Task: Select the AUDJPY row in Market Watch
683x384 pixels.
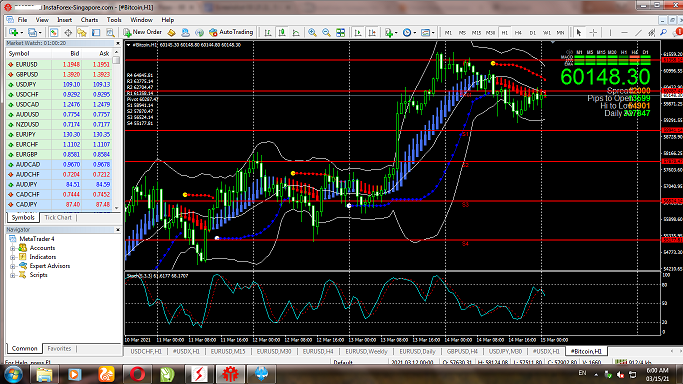Action: 59,185
